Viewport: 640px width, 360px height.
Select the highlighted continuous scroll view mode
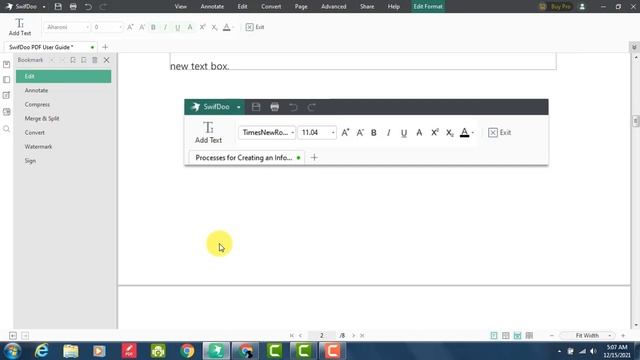(518, 336)
